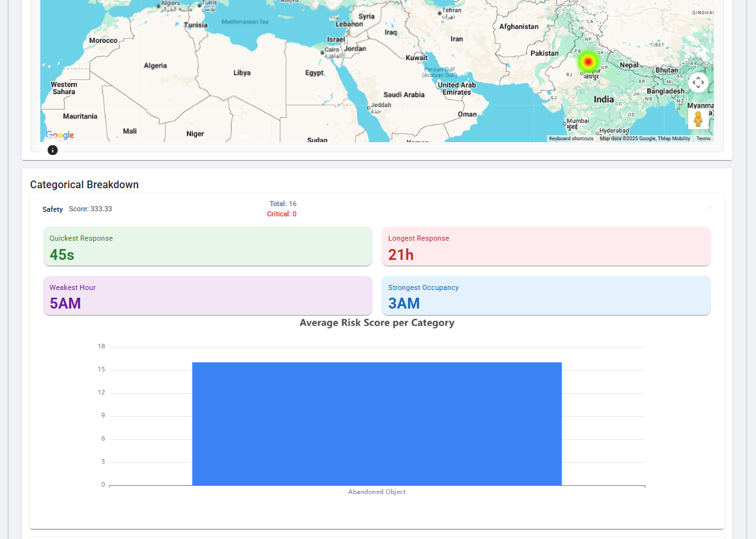Click the Total: 16 text
Screen dimensions: 756x539
coord(283,204)
